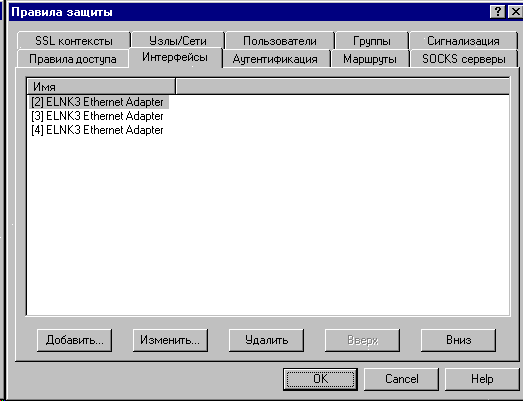
Task: Open the SOCKS серверы tab
Action: click(x=464, y=59)
